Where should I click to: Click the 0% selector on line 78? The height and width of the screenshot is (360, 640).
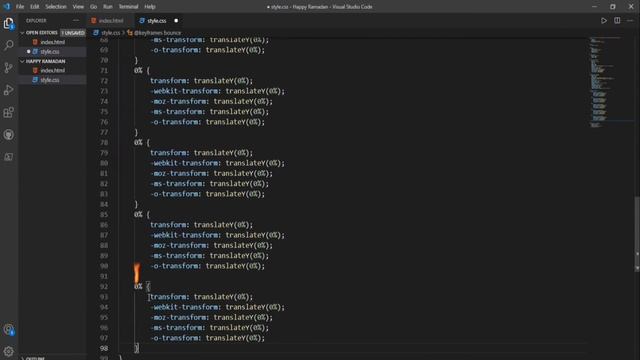click(138, 142)
